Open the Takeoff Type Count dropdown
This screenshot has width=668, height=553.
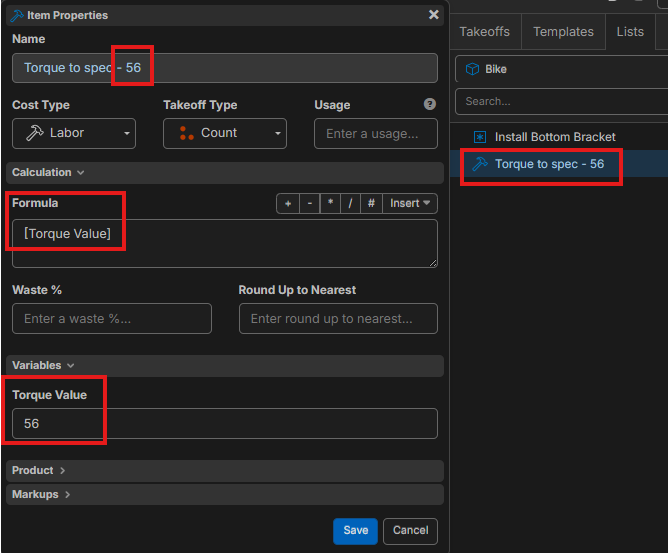click(x=225, y=133)
